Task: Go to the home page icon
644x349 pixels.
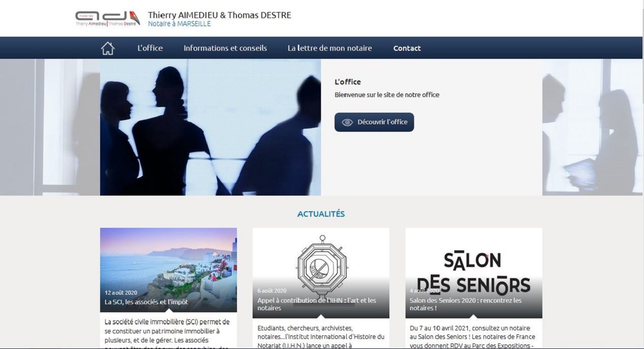Action: tap(108, 48)
